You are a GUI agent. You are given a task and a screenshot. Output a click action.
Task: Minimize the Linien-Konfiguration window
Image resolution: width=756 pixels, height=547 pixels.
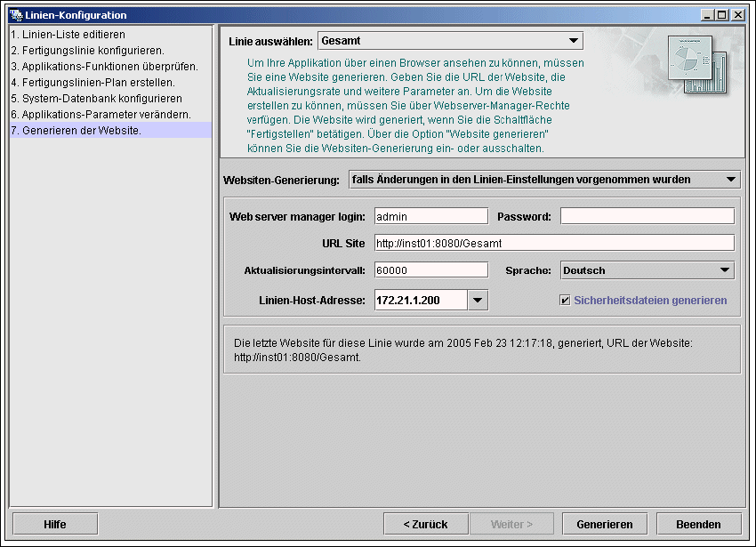[x=707, y=15]
